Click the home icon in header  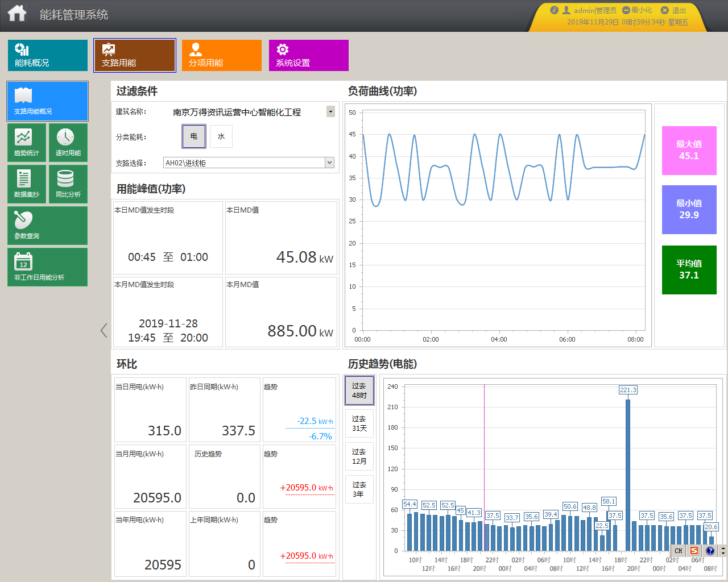17,13
